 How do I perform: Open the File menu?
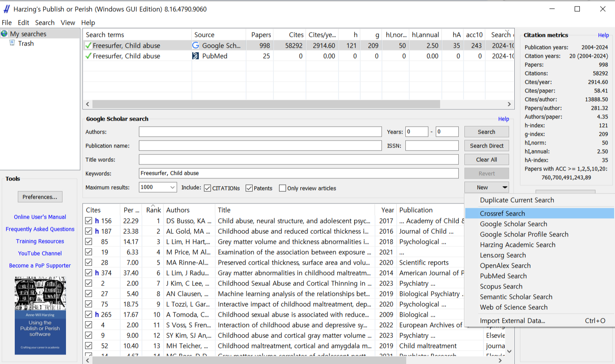pos(7,23)
